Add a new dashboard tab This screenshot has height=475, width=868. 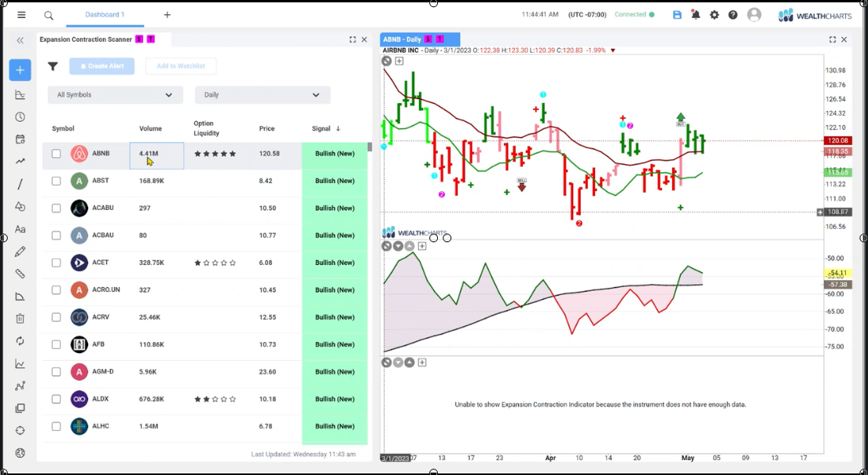pos(167,15)
